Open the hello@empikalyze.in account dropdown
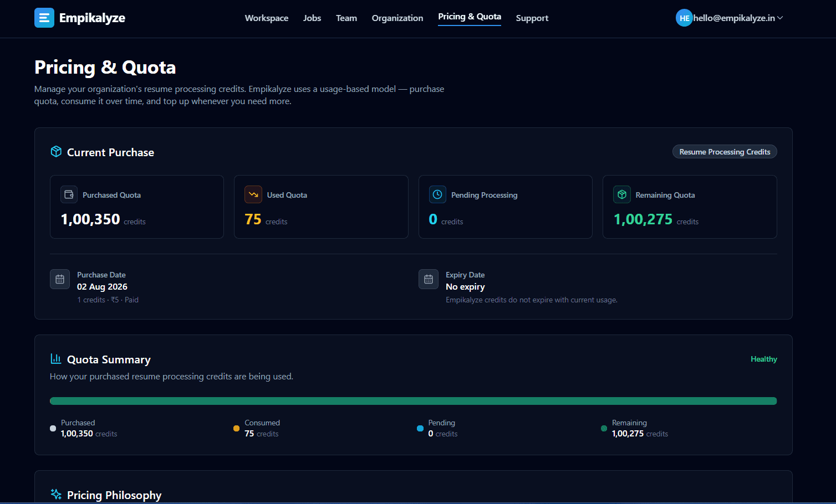The image size is (836, 504). pyautogui.click(x=730, y=18)
